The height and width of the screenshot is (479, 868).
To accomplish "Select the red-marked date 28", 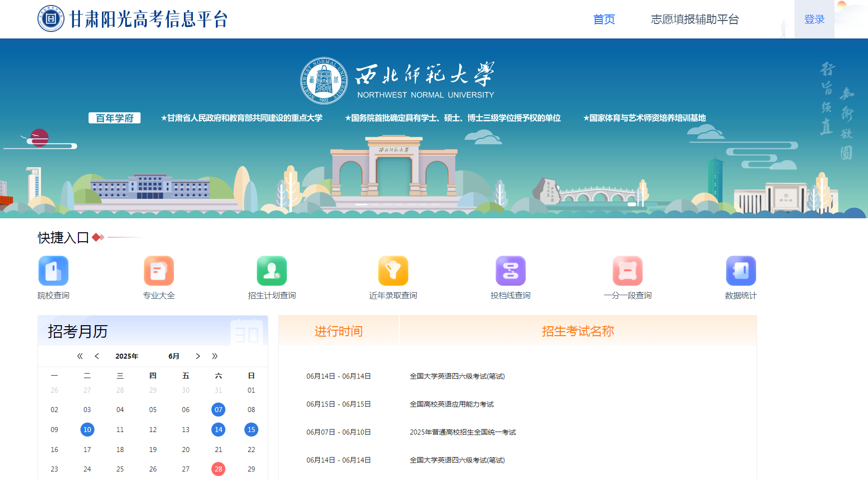I will point(218,469).
